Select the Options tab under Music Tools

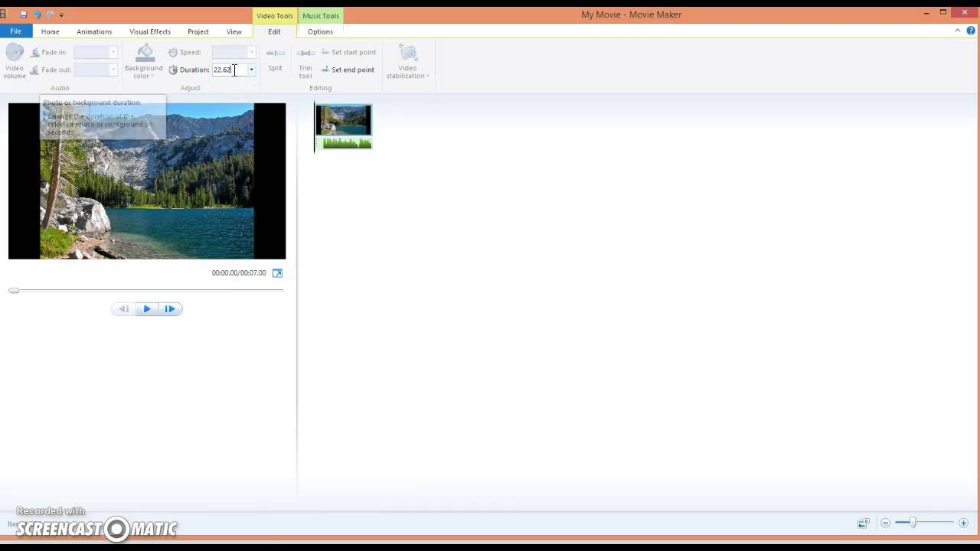pos(320,31)
